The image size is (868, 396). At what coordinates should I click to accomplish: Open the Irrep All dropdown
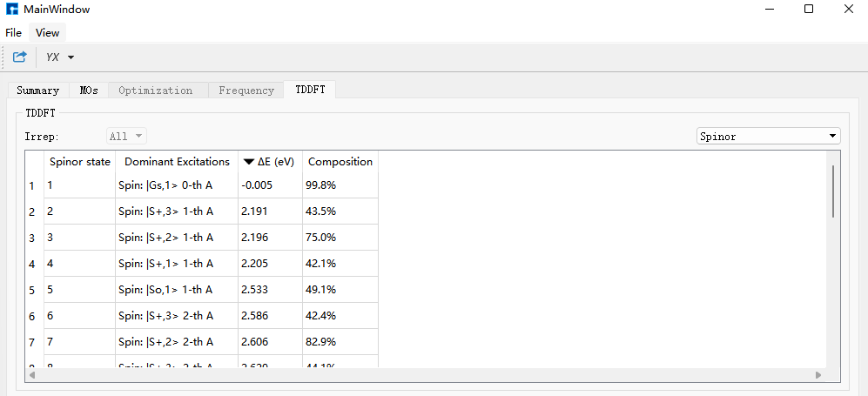coord(127,136)
